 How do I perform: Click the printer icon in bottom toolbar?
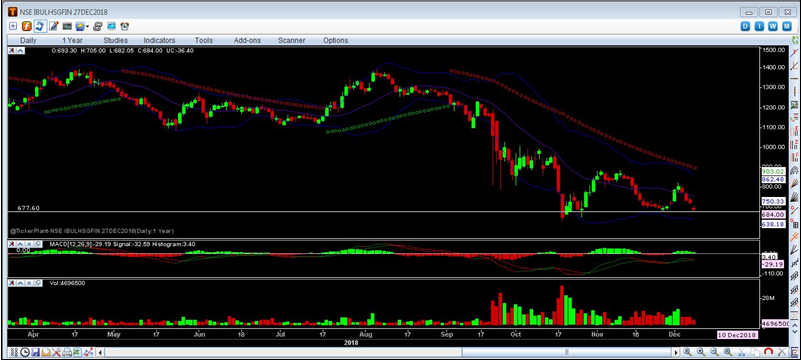click(67, 352)
